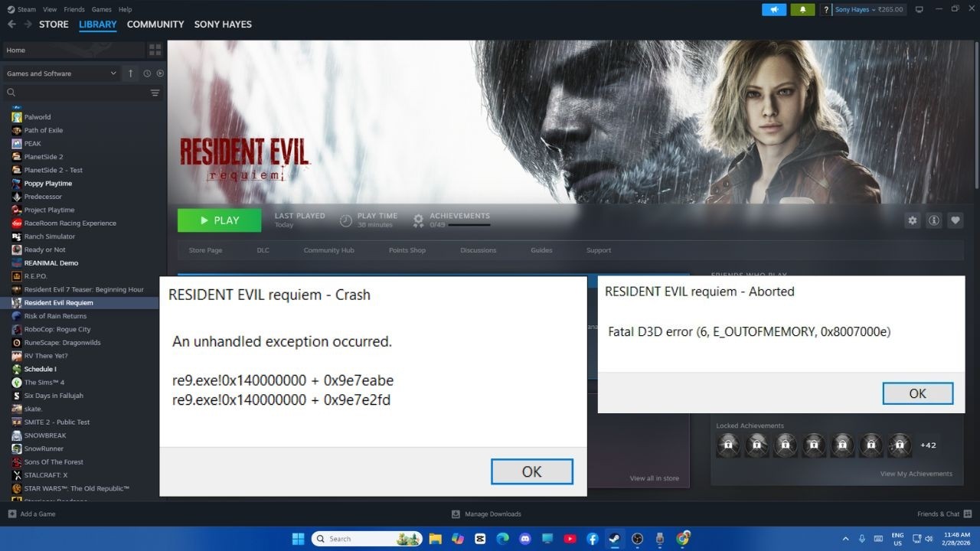Select RaceRoom Racing Experience in library

70,223
